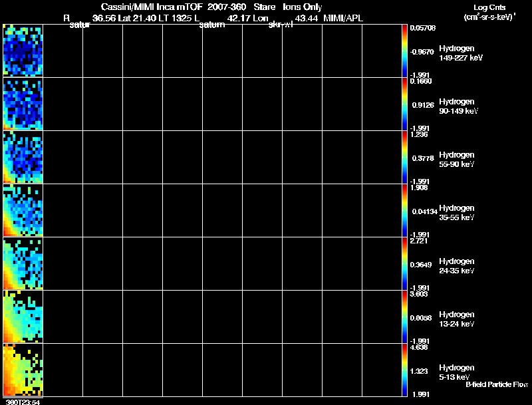532x405 pixels.
Task: Select the Hydrogen 149-227 keV heatmap image
Action: pos(23,51)
